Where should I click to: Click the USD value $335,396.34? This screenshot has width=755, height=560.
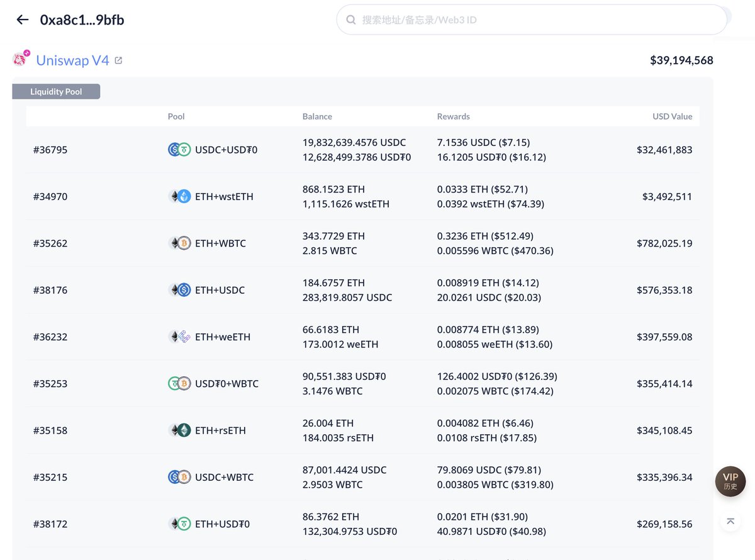[x=664, y=477]
